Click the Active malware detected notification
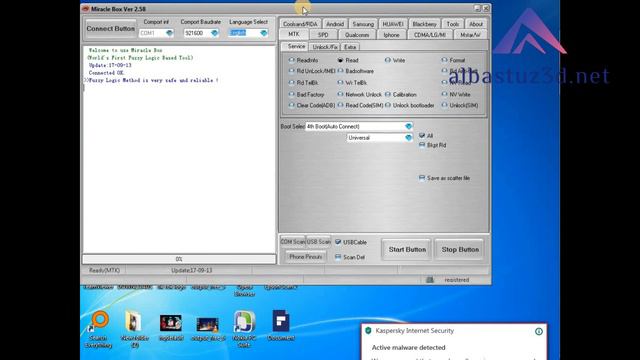Image resolution: width=640 pixels, height=360 pixels. [x=409, y=348]
